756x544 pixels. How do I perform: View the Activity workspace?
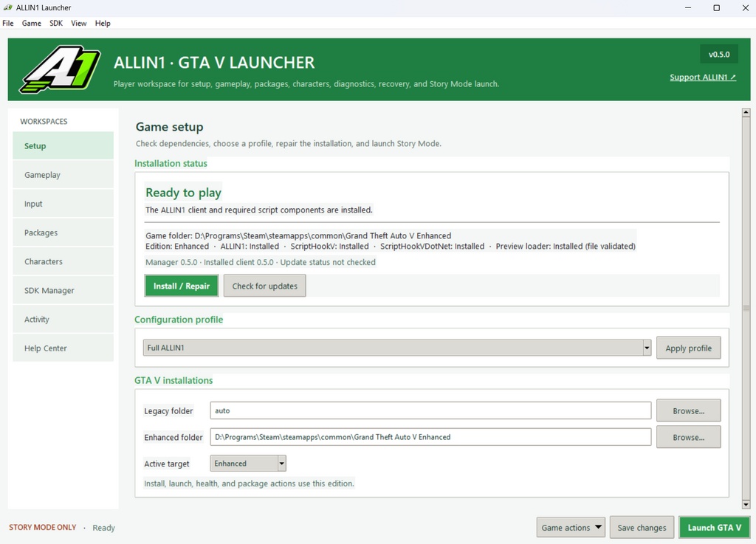pos(63,319)
